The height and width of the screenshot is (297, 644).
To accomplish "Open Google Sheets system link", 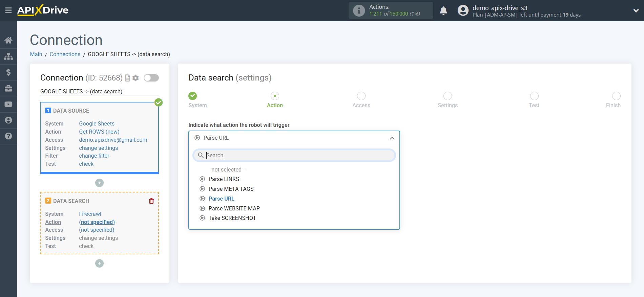I will [97, 123].
